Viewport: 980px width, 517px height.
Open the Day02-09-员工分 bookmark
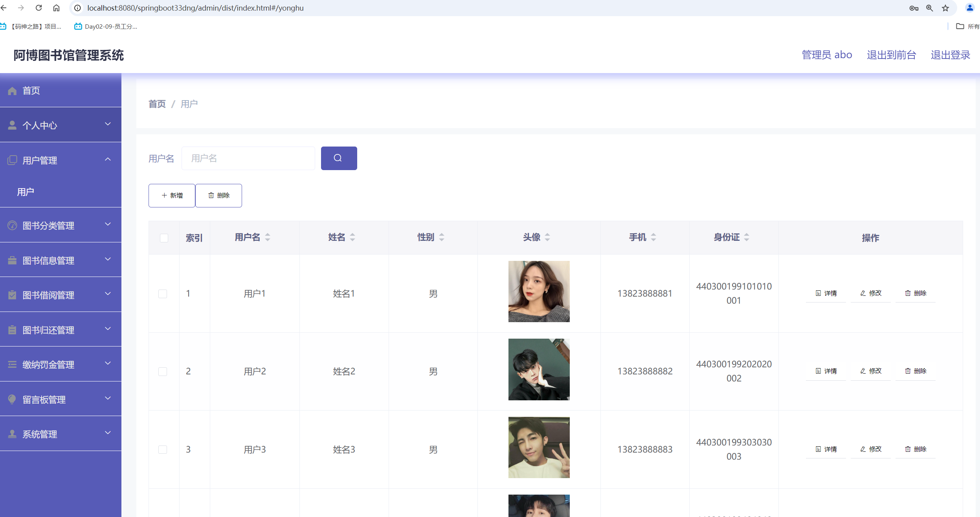click(x=106, y=26)
